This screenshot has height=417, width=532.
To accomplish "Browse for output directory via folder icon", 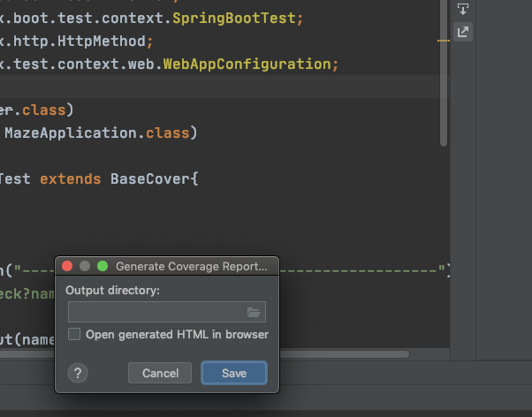I will pos(254,312).
